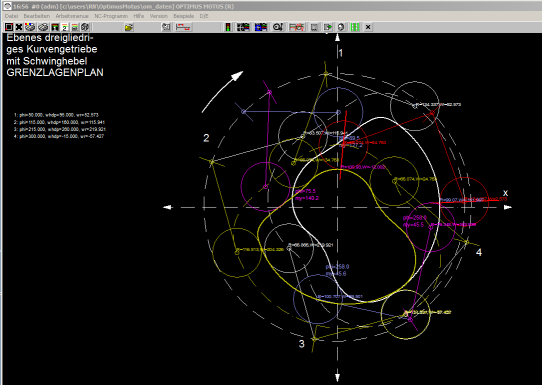Click the green vertical bars toolbar icon
Image resolution: width=542 pixels, height=385 pixels.
(355, 27)
